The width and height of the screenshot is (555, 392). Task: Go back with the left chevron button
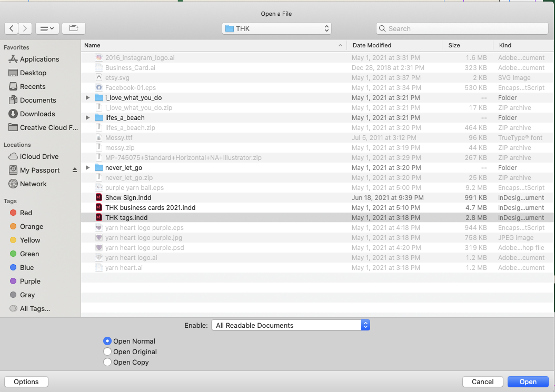12,28
